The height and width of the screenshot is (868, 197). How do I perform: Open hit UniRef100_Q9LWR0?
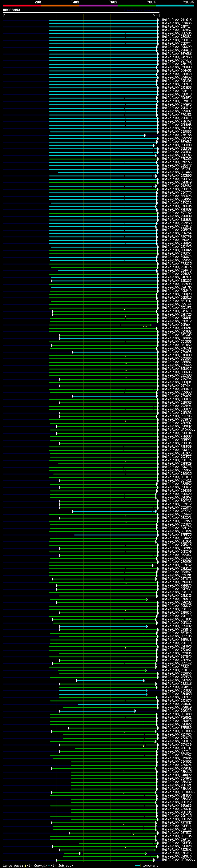pos(177,846)
